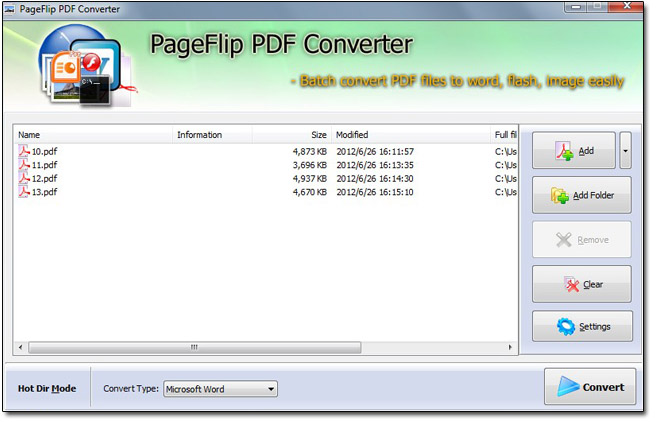
Task: Click the Add PDF file button
Action: pos(573,151)
